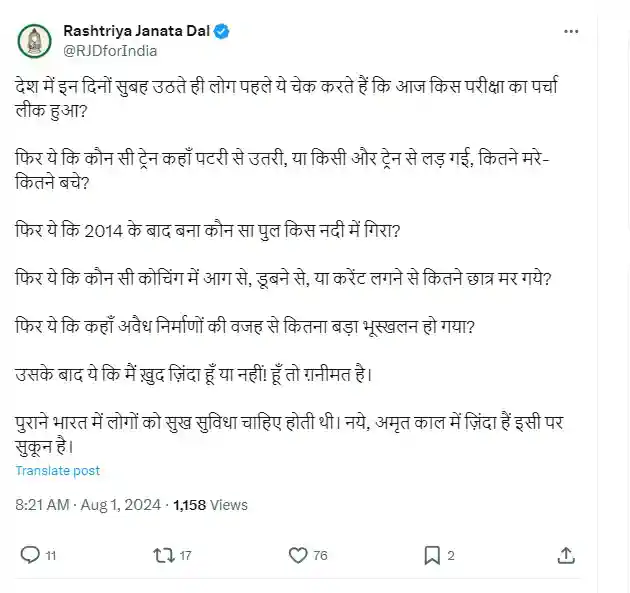Open the three-dot more options menu

tap(570, 32)
